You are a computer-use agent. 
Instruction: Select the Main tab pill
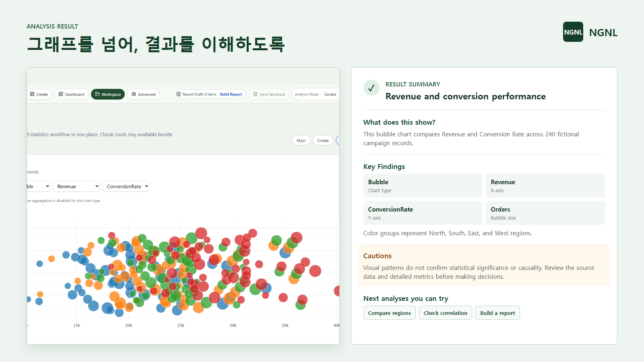pyautogui.click(x=301, y=140)
